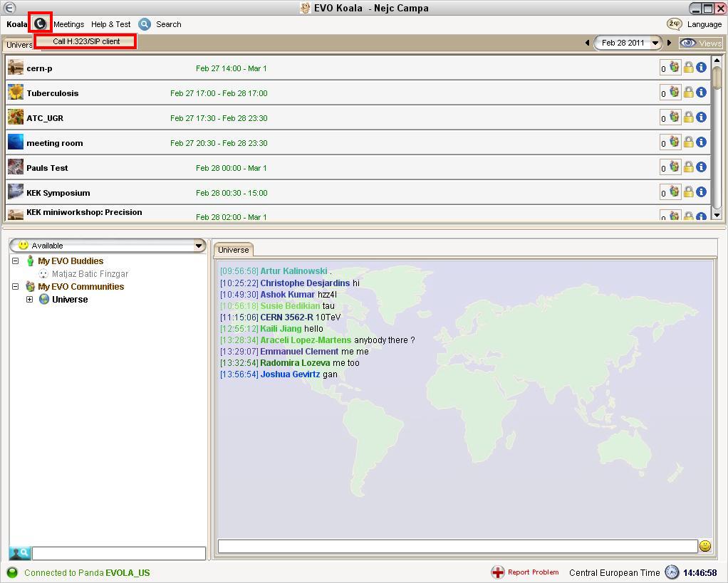Image resolution: width=728 pixels, height=583 pixels.
Task: Click Joshua Gevirtz name in chat
Action: pyautogui.click(x=290, y=374)
